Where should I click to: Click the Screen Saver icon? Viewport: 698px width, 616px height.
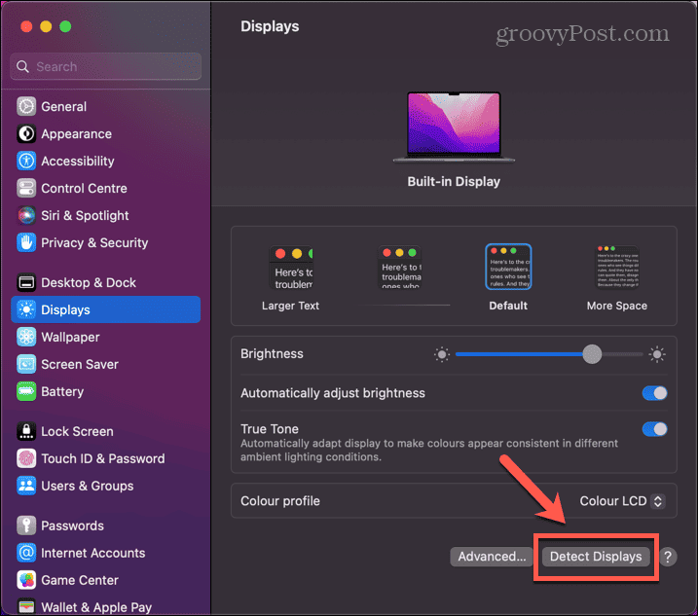(26, 364)
